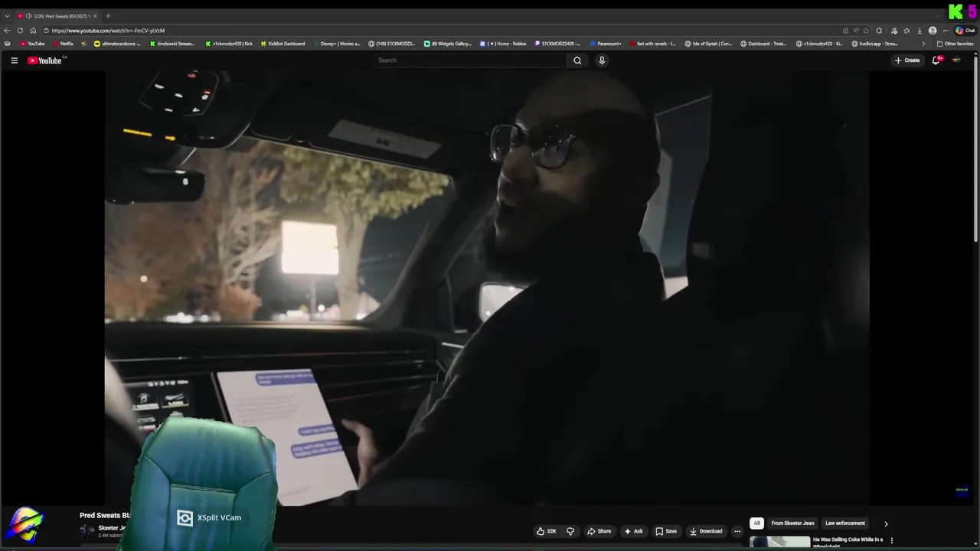Open the favorites hub icon
This screenshot has height=551, width=980.
[x=906, y=31]
